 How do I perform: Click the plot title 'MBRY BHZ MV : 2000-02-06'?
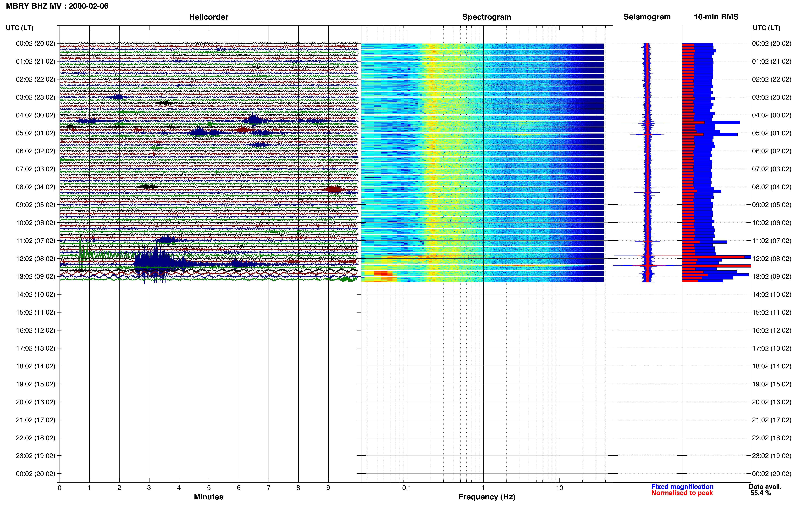click(57, 6)
